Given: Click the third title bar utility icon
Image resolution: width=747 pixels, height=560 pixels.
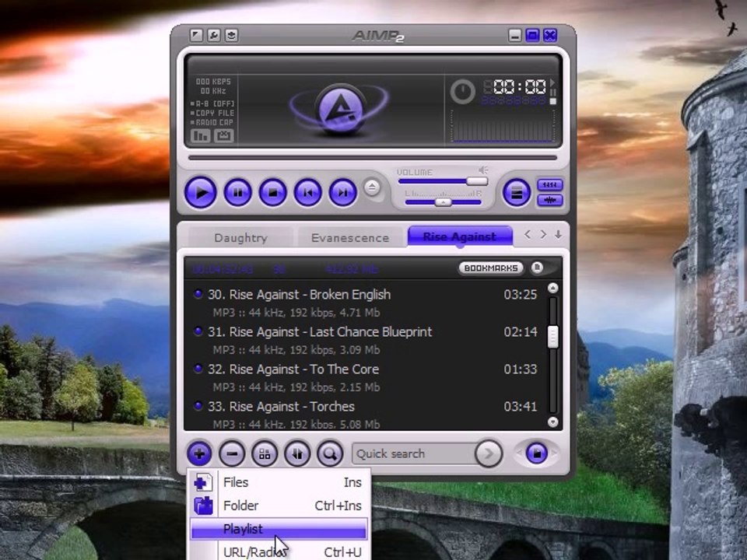Looking at the screenshot, I should click(x=232, y=35).
